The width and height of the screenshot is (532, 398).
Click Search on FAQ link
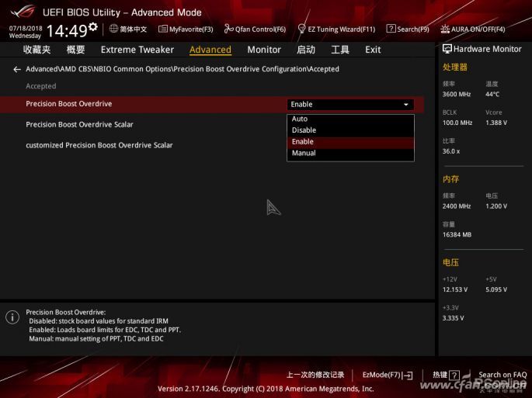click(x=502, y=375)
